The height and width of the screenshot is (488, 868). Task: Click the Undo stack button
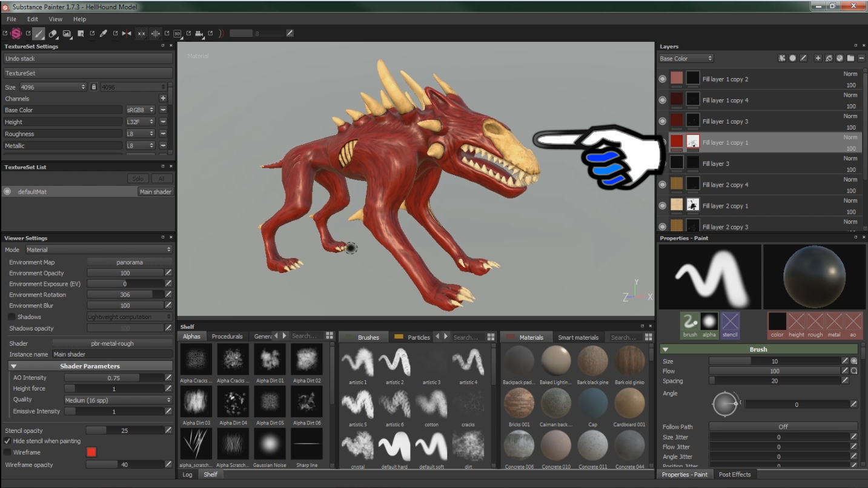pos(88,59)
